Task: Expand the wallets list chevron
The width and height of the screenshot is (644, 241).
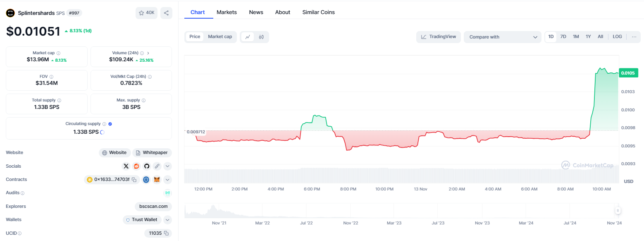Action: coord(167,220)
